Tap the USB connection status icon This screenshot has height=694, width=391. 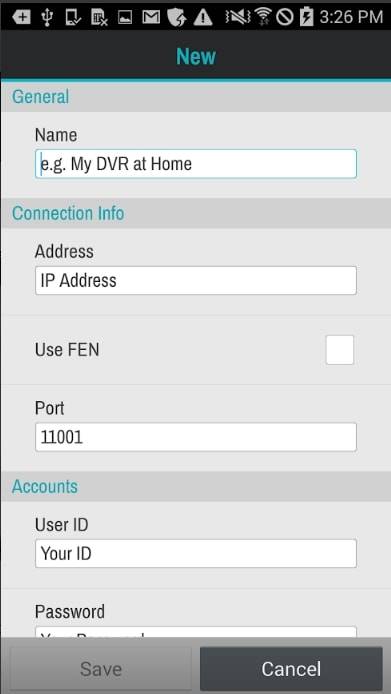coord(46,17)
